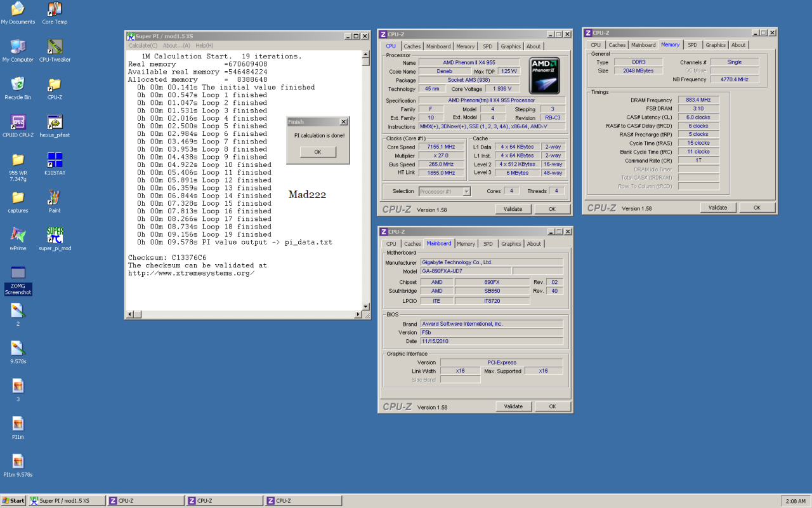Click Super PI vertical scrollbar up arrow
The image size is (812, 508).
(x=366, y=55)
